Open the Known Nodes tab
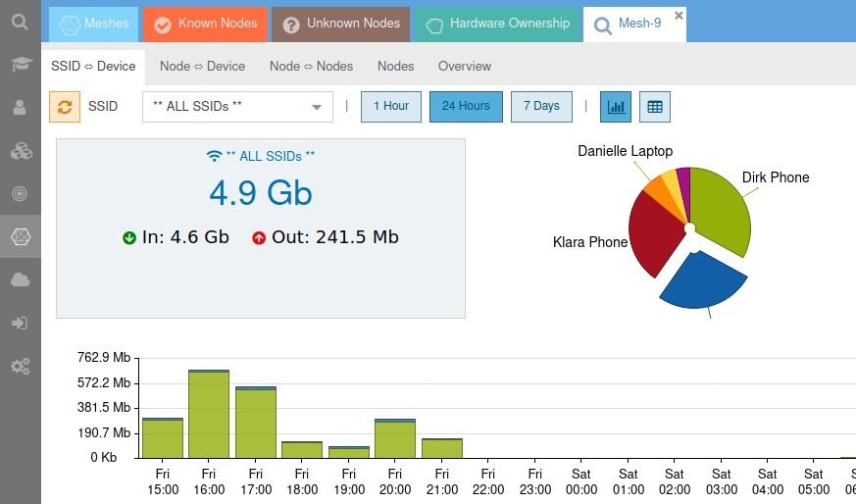 (203, 24)
